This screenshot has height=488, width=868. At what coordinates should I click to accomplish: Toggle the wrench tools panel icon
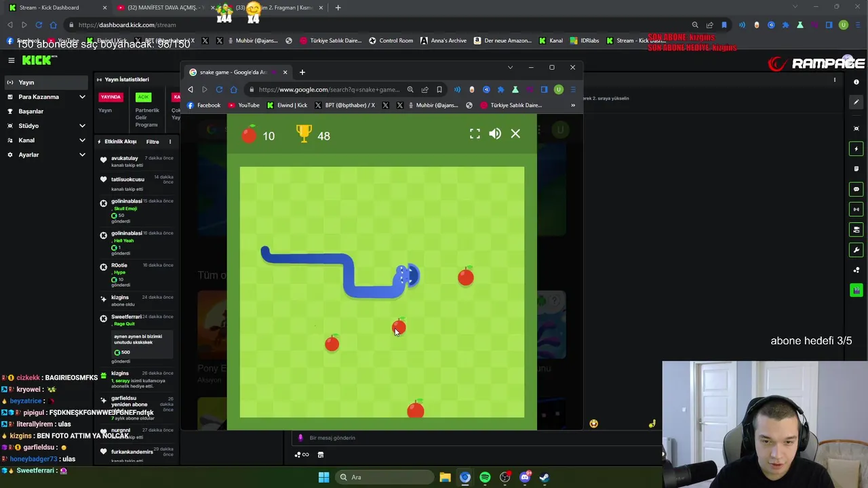coord(856,250)
